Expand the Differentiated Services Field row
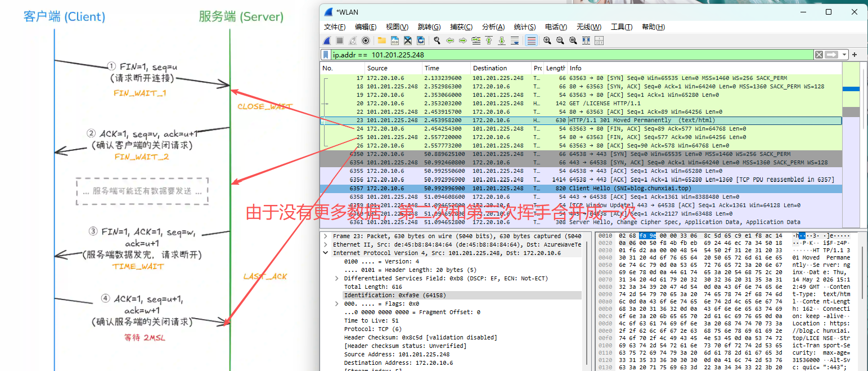868x371 pixels. pyautogui.click(x=336, y=279)
